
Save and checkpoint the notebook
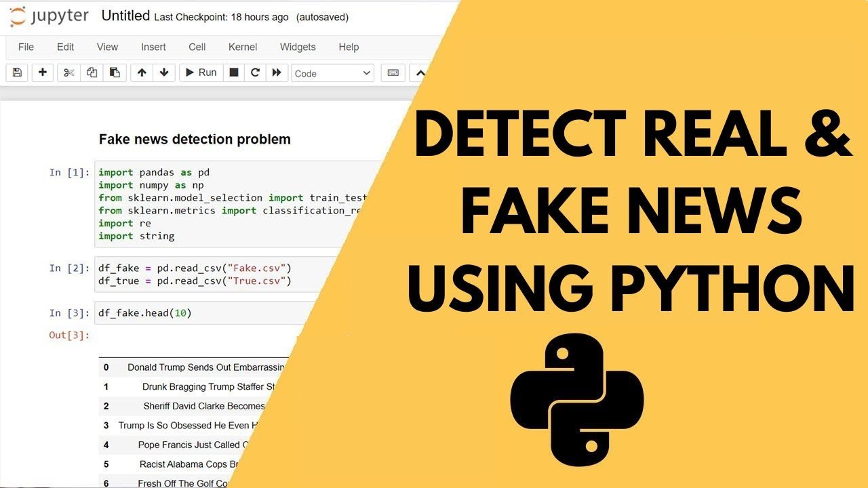tap(17, 73)
